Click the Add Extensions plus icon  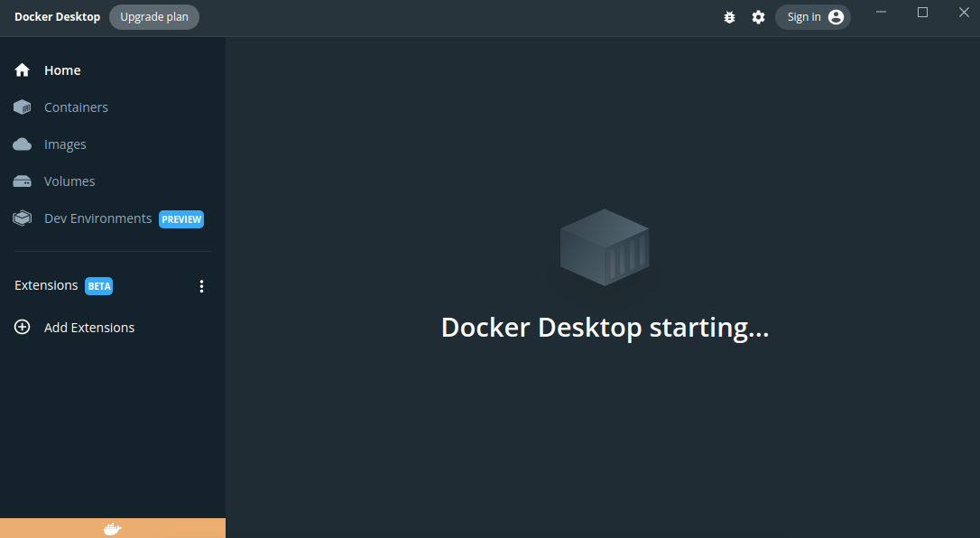point(22,327)
